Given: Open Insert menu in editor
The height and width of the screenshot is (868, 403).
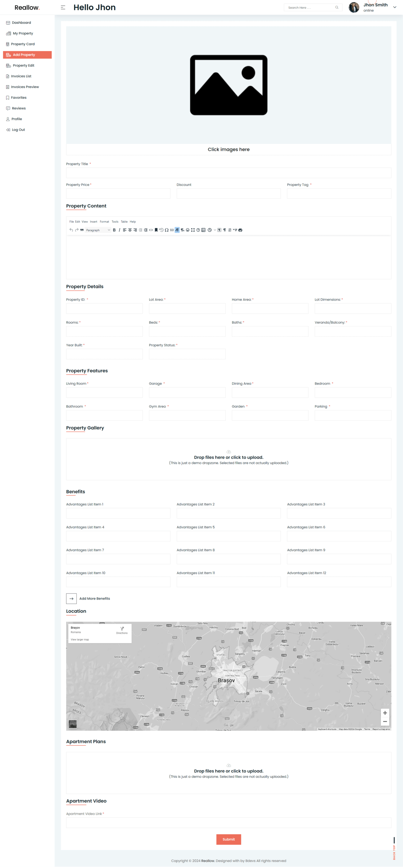Looking at the screenshot, I should (x=94, y=222).
